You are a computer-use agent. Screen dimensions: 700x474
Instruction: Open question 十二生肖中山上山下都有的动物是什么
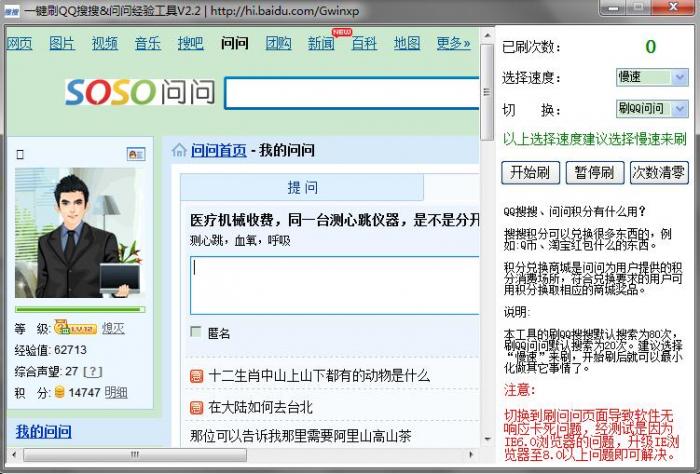(319, 376)
